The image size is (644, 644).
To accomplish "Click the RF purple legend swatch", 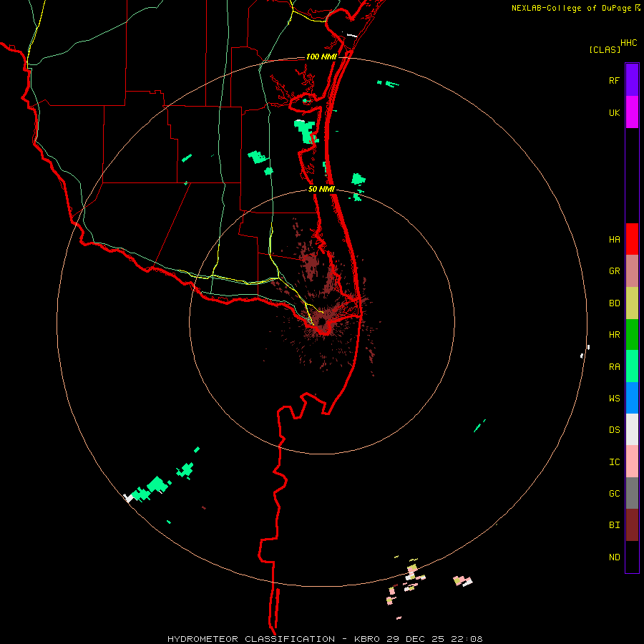I will (x=632, y=80).
